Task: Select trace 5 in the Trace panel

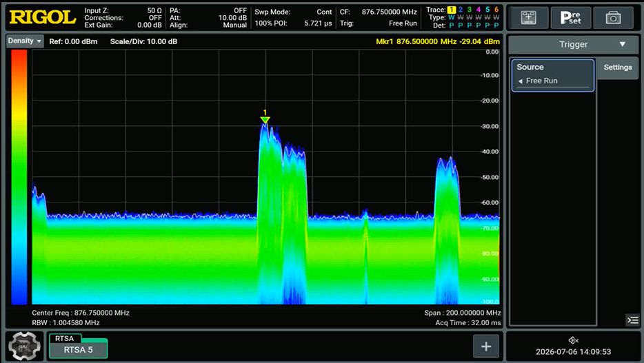Action: (487, 10)
